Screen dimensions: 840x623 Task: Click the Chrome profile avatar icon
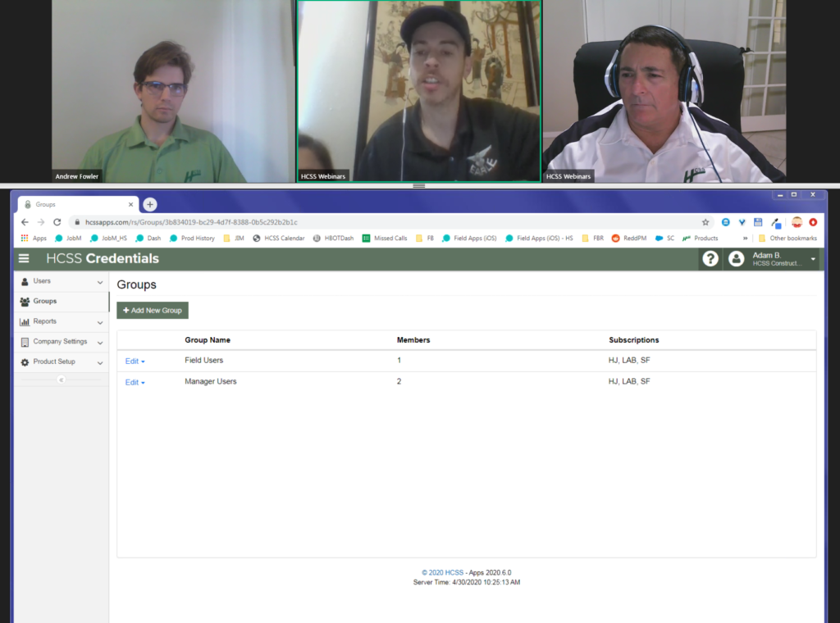point(797,222)
